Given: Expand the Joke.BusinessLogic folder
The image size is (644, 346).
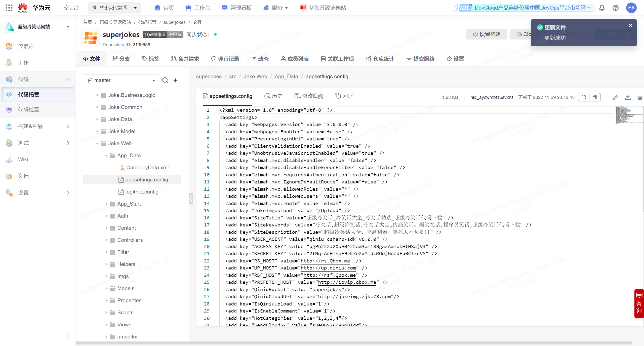Looking at the screenshot, I should [97, 95].
